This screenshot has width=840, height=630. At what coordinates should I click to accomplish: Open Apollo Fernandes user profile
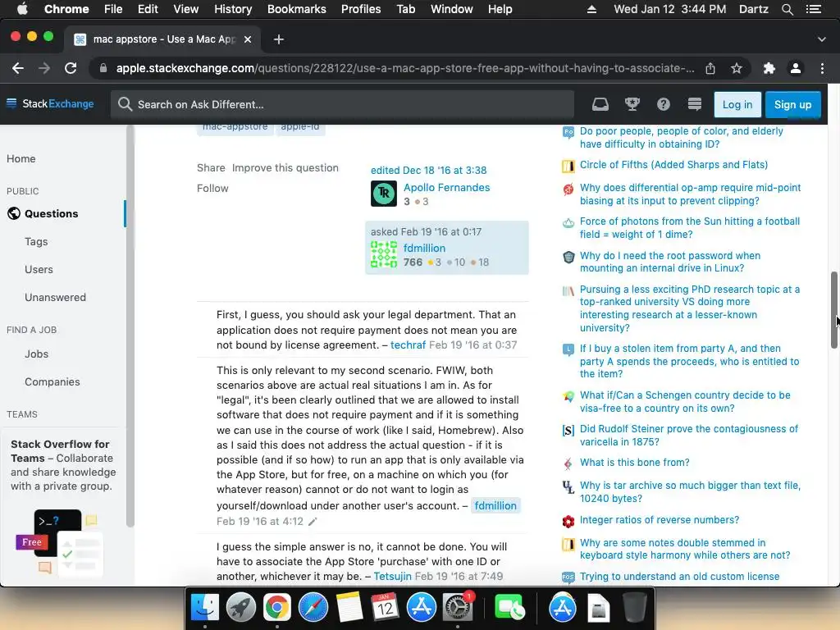[x=447, y=188]
